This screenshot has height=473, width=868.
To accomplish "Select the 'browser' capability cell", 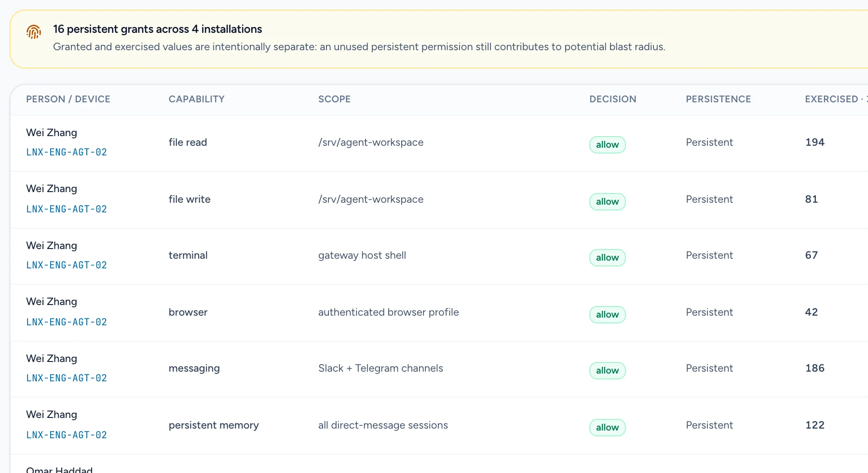I will tap(188, 312).
